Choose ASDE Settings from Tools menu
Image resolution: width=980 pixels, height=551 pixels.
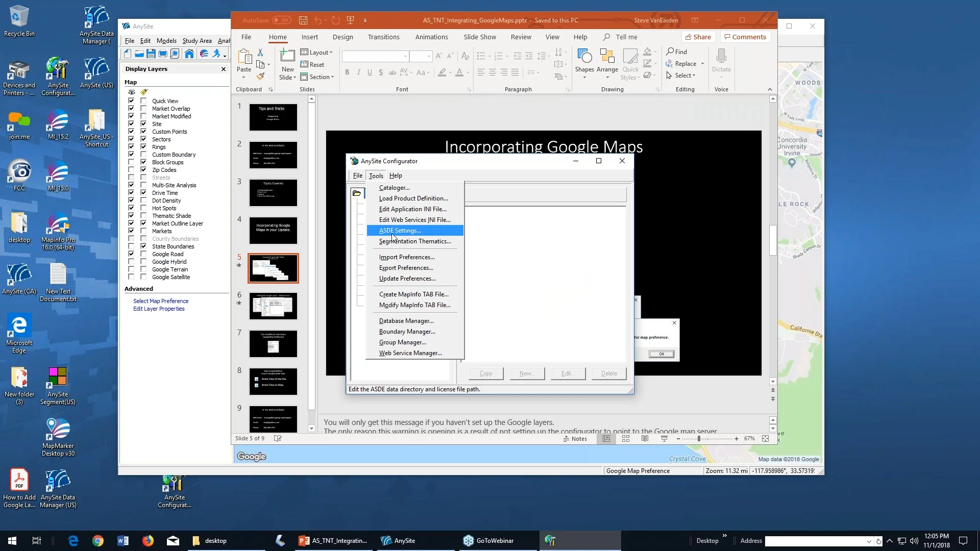(x=415, y=231)
